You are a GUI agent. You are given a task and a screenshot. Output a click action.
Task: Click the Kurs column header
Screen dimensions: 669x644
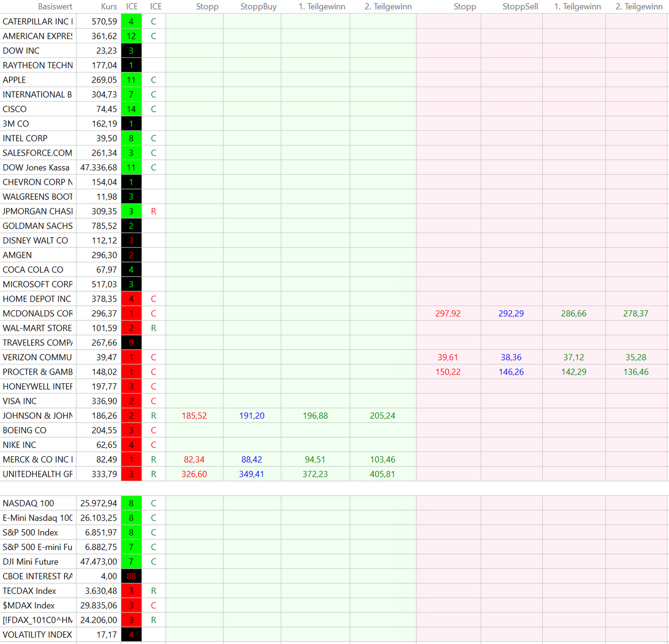pos(109,6)
